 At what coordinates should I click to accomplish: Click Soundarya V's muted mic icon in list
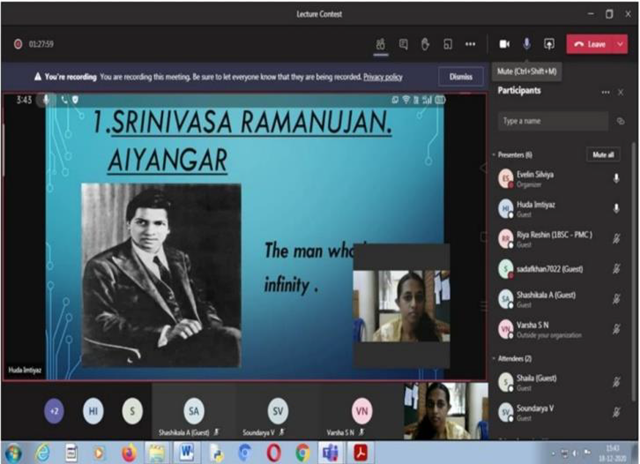pos(616,412)
